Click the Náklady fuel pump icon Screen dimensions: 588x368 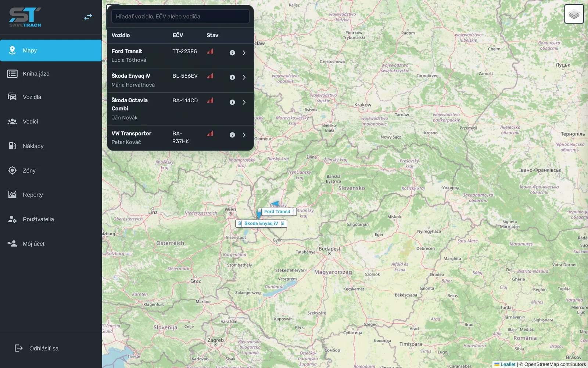pyautogui.click(x=12, y=146)
